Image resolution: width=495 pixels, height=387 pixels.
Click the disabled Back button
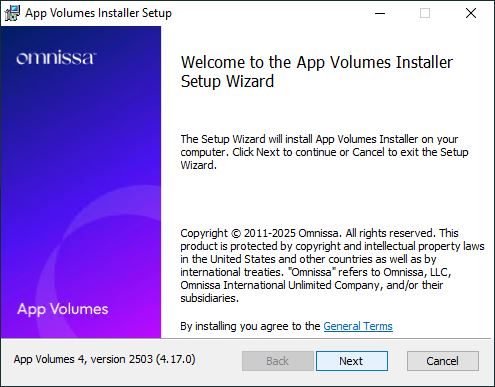(277, 361)
